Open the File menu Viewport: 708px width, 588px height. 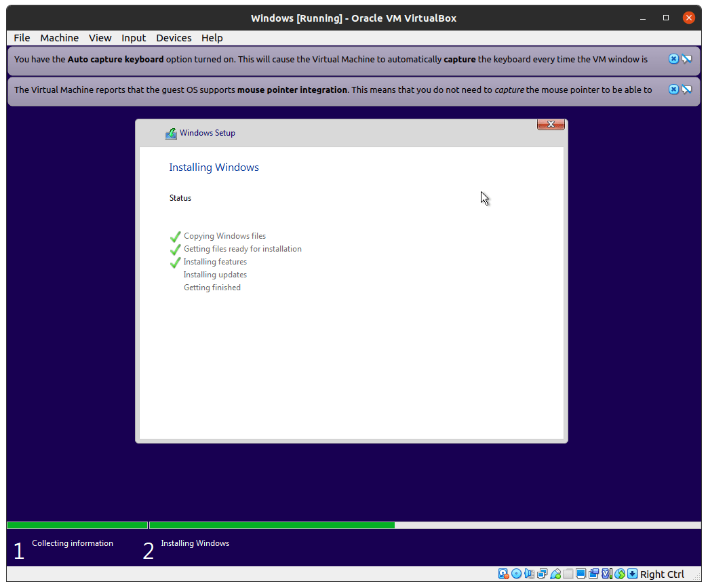click(x=22, y=38)
